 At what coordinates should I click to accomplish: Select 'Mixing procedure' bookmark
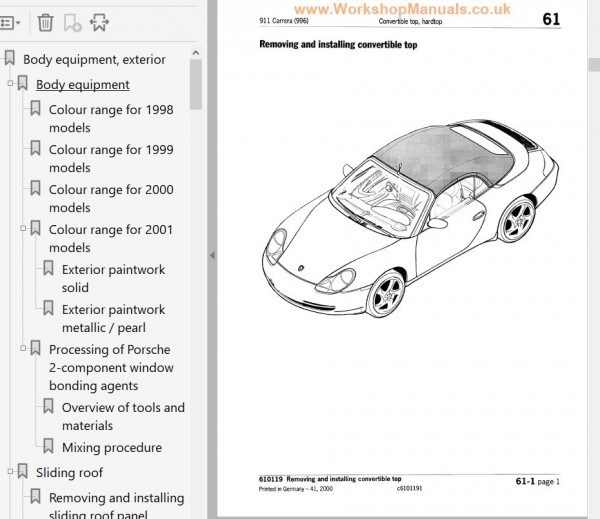[112, 447]
